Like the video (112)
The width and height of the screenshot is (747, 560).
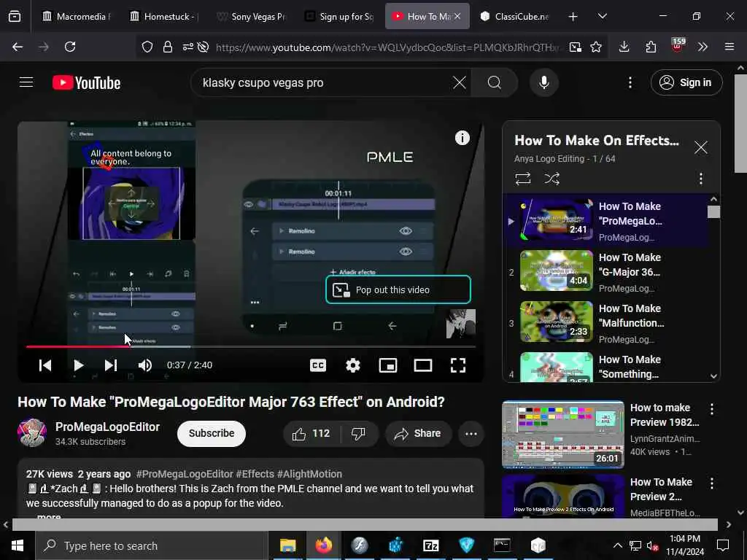tap(311, 433)
